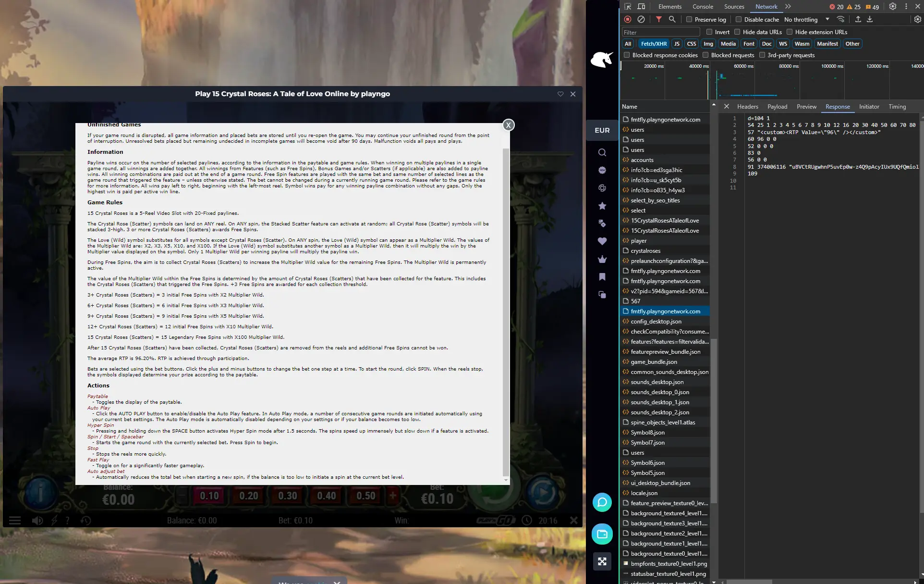The height and width of the screenshot is (584, 924).
Task: Open the Timing tab
Action: tap(897, 107)
